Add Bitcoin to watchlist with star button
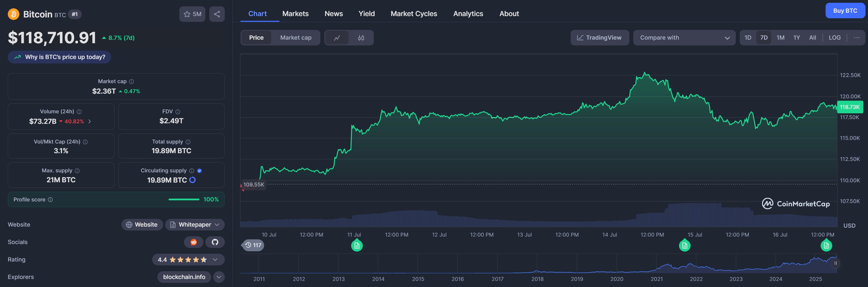The image size is (868, 287). click(x=192, y=14)
